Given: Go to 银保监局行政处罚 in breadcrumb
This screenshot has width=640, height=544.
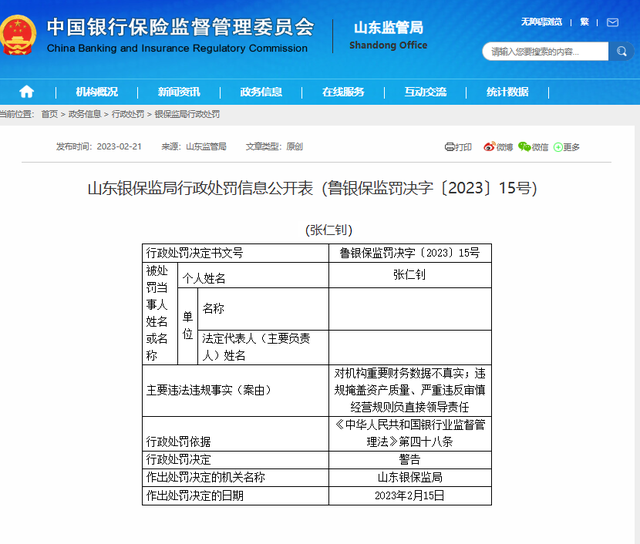Looking at the screenshot, I should click(x=187, y=114).
